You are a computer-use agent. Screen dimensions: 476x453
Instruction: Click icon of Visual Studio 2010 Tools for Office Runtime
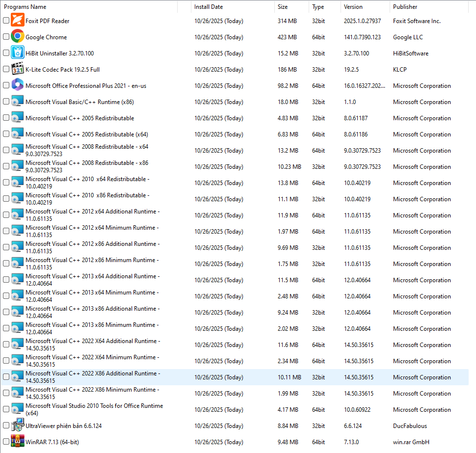pyautogui.click(x=17, y=409)
